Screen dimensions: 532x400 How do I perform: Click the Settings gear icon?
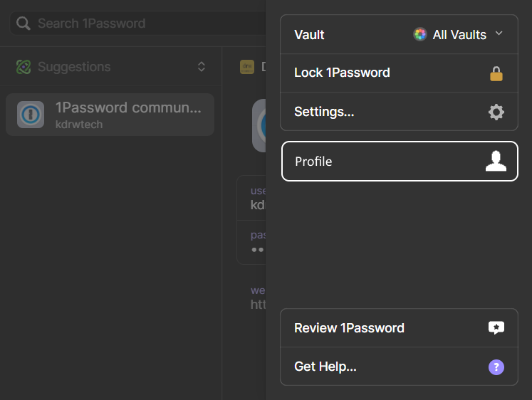tap(496, 112)
